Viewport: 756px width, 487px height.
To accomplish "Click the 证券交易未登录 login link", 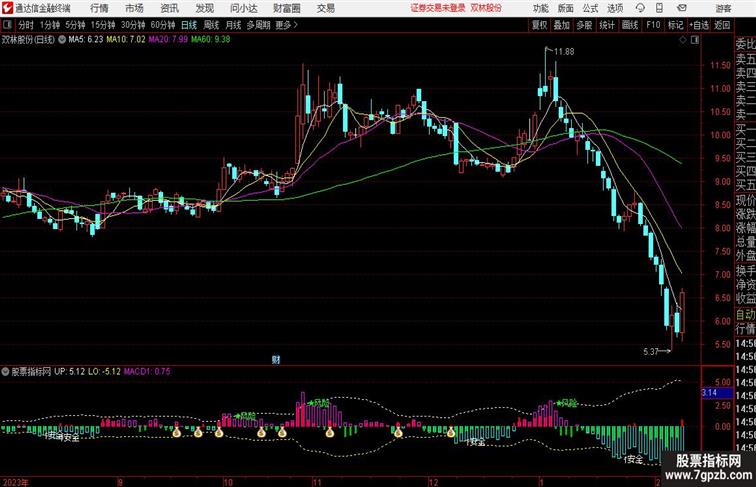I will [x=438, y=8].
